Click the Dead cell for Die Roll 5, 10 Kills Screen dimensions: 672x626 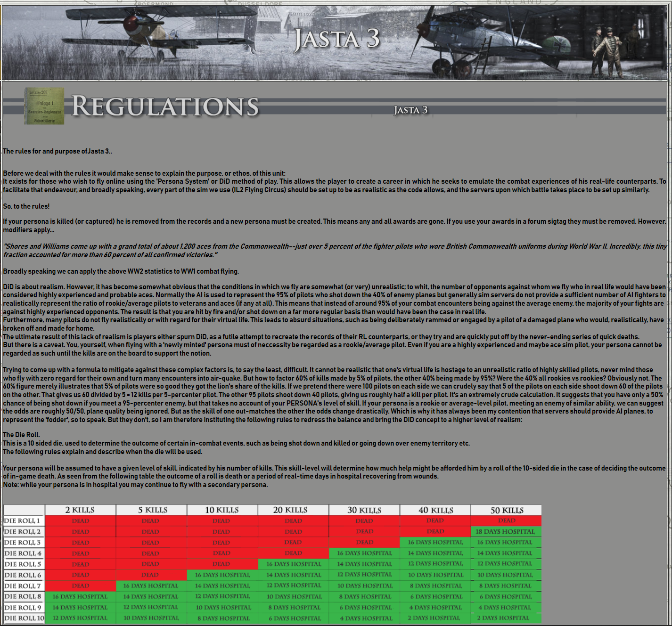222,564
